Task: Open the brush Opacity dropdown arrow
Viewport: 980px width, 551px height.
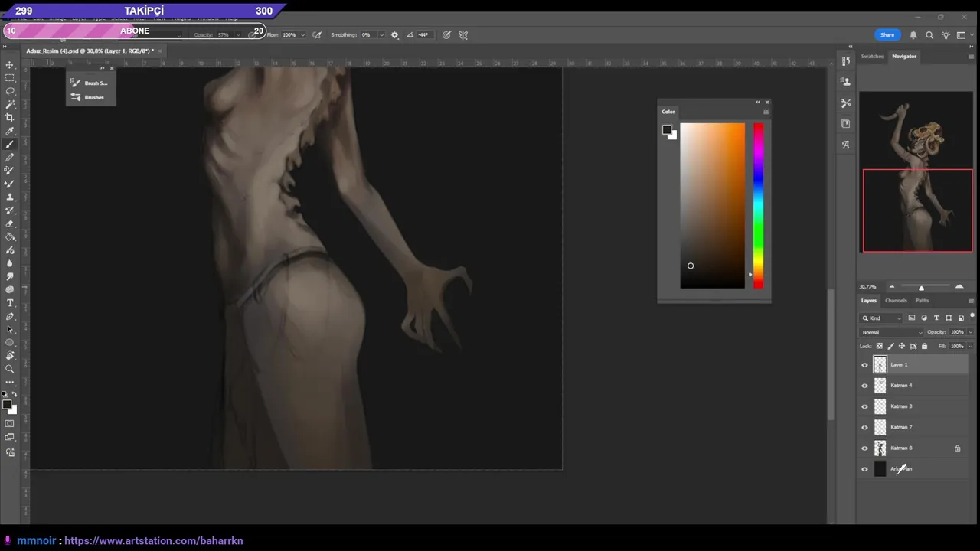Action: tap(238, 34)
